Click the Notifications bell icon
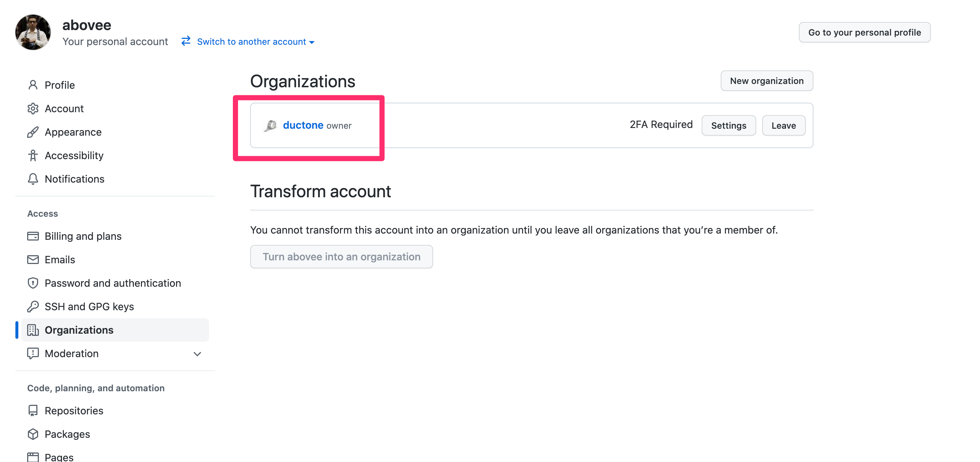980x462 pixels. point(33,179)
